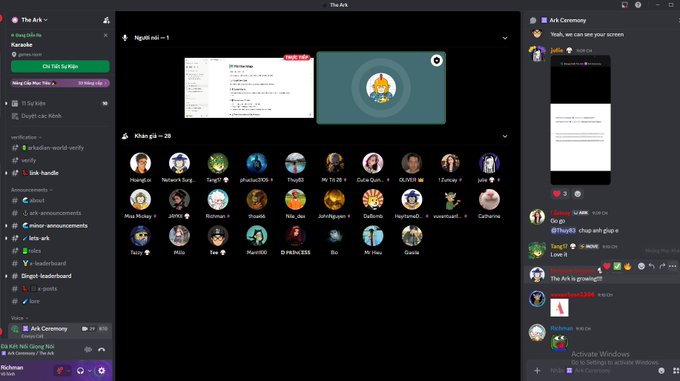Image resolution: width=680 pixels, height=381 pixels.
Task: Open Millo audience avatar
Action: click(x=179, y=236)
